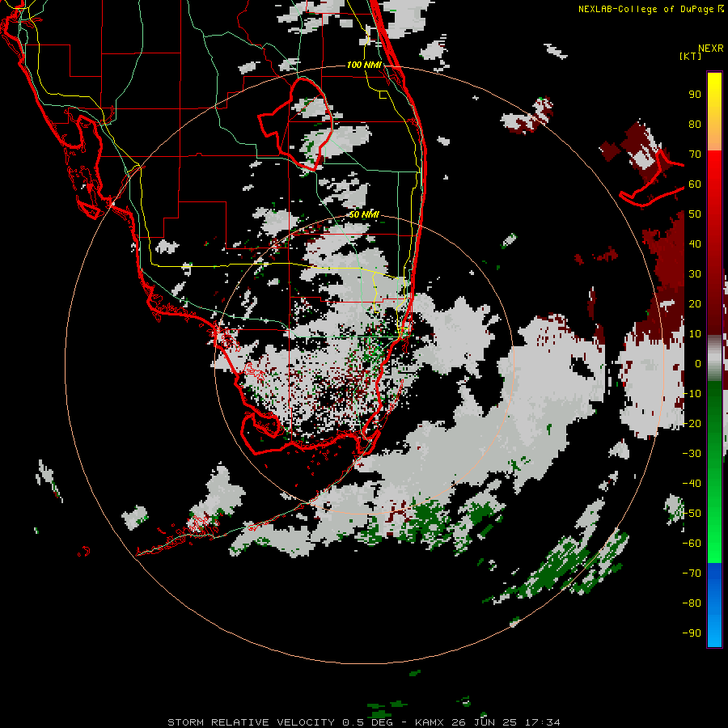Click the 40 value on the scale

tap(695, 243)
